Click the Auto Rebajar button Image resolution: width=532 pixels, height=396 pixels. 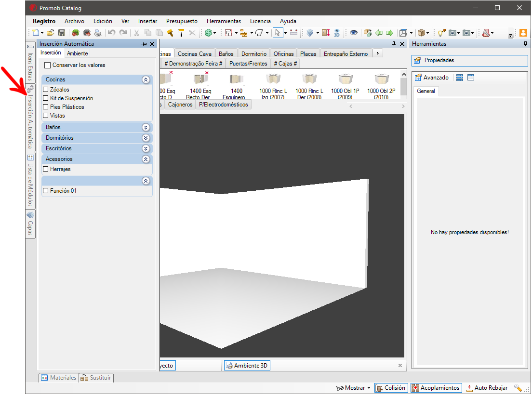tap(487, 387)
